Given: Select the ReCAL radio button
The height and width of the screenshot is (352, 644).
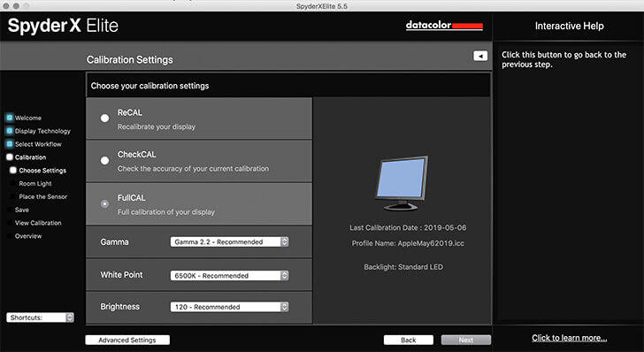Looking at the screenshot, I should 104,119.
